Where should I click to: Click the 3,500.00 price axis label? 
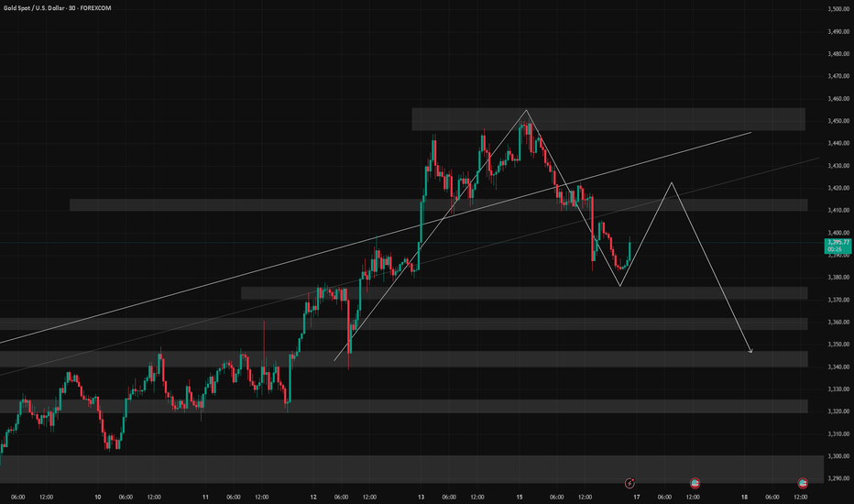[x=838, y=9]
